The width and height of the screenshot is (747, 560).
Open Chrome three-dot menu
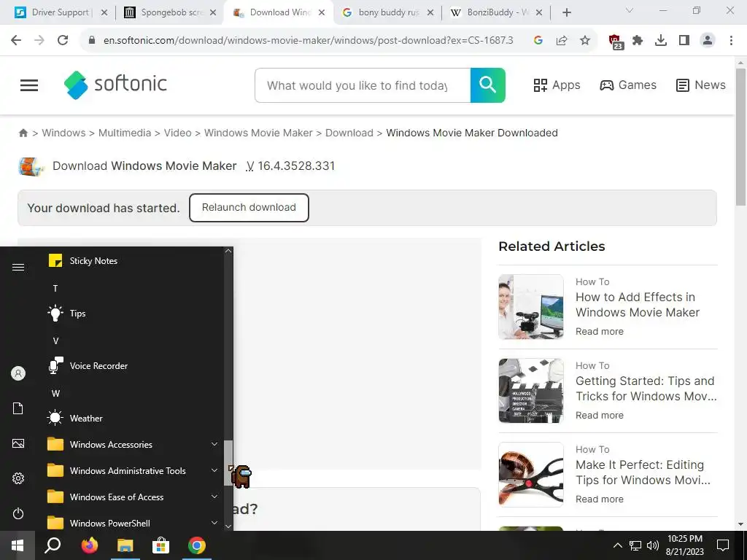click(731, 41)
